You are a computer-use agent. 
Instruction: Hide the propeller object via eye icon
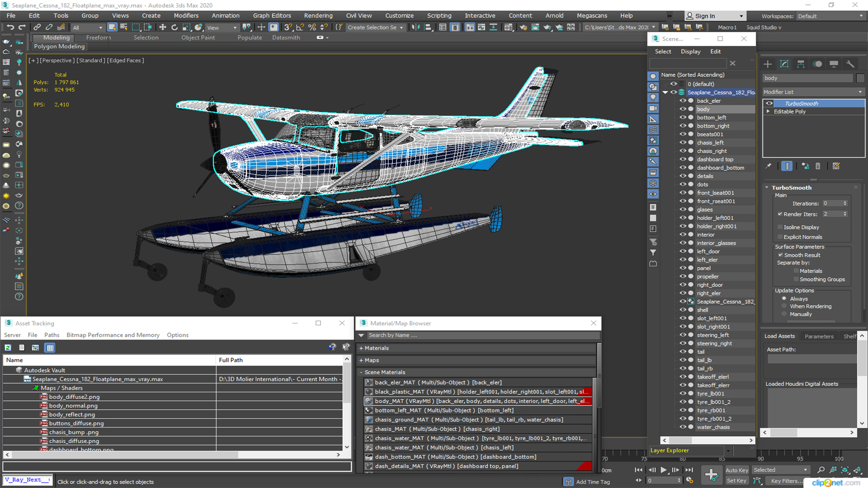(683, 277)
